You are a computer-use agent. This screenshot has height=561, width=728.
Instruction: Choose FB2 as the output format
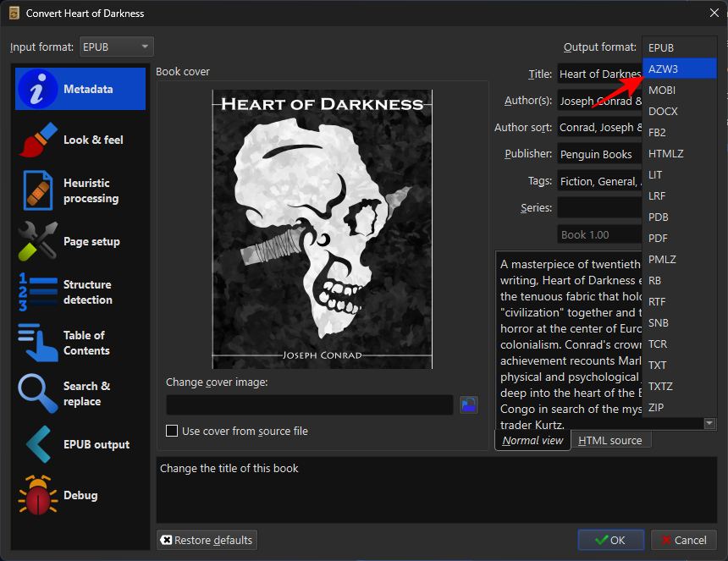tap(680, 132)
